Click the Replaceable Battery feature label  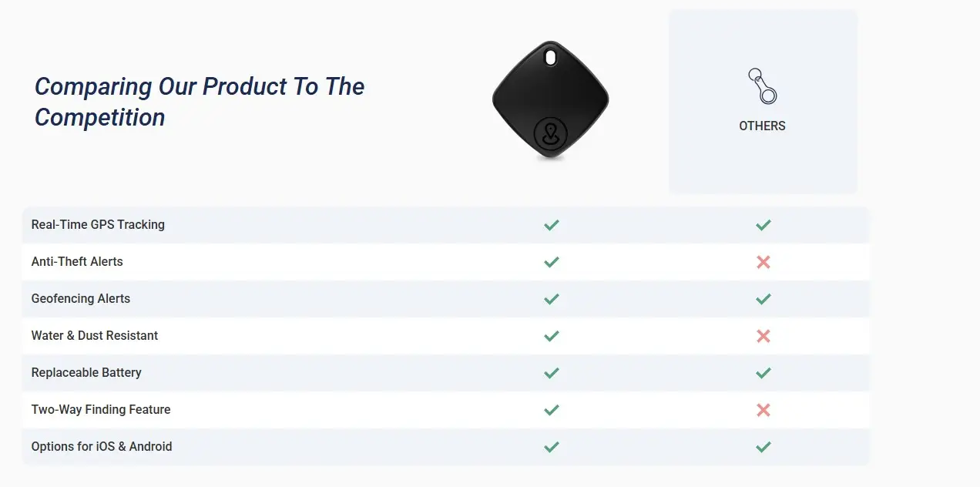86,373
